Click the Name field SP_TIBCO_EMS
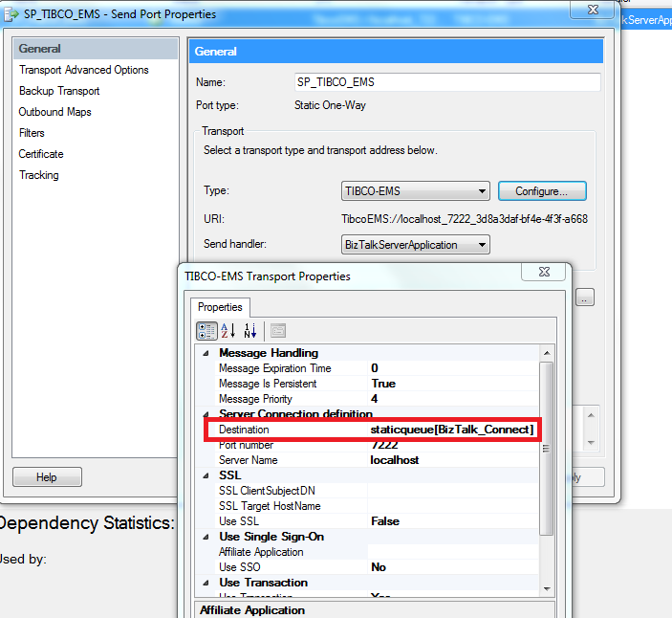This screenshot has width=672, height=618. click(x=447, y=82)
